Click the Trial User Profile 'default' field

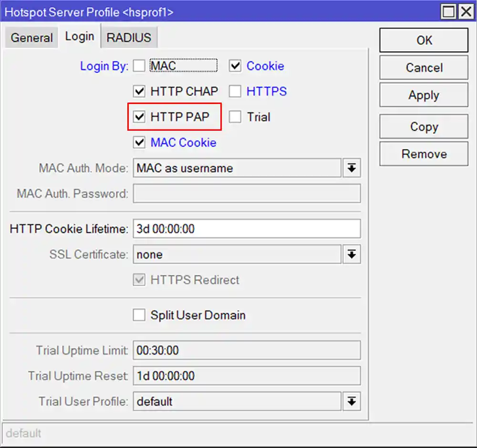coord(237,401)
